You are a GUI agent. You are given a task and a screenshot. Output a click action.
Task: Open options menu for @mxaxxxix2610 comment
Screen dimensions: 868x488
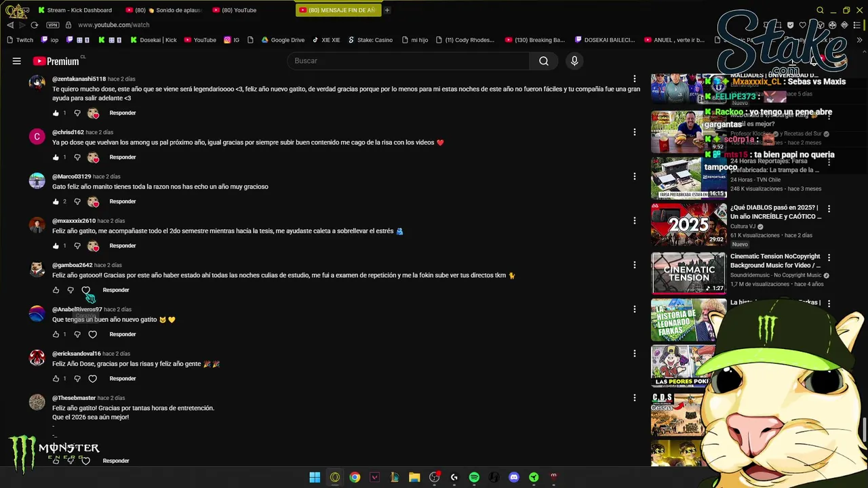[635, 221]
